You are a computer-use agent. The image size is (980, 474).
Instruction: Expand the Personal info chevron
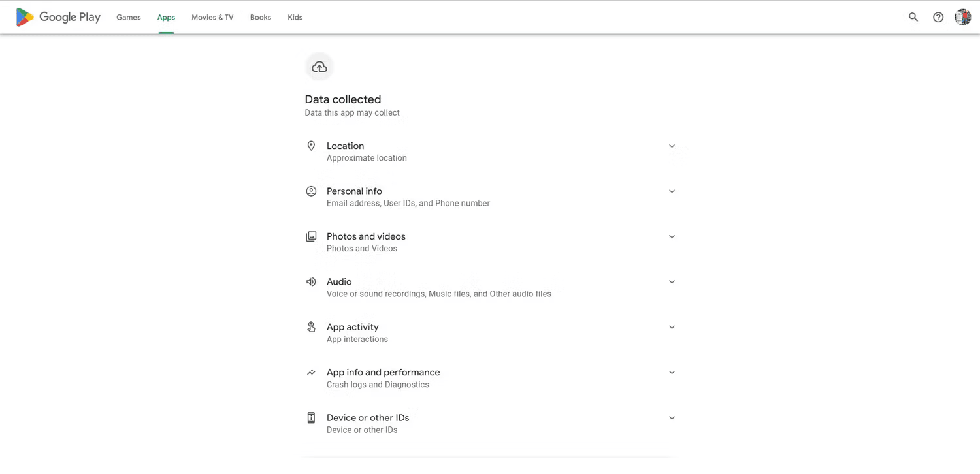[x=672, y=191]
